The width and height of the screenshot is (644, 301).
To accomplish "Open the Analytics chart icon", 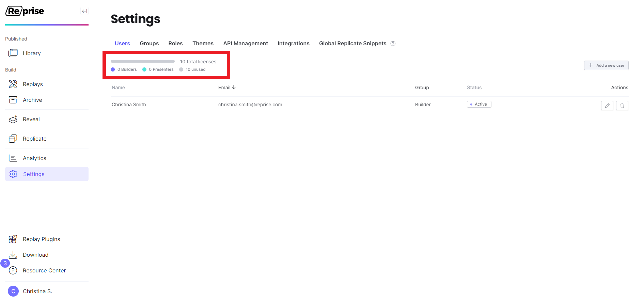I will point(13,158).
